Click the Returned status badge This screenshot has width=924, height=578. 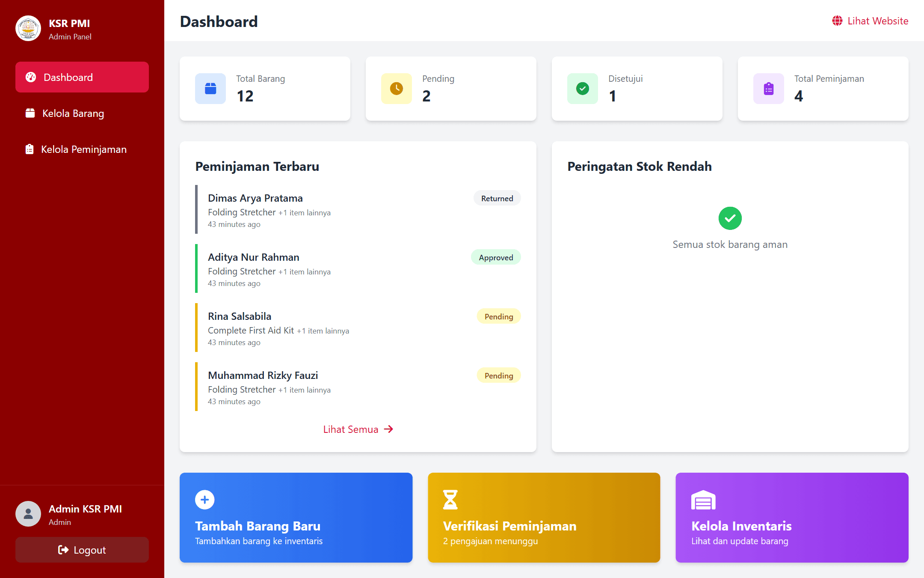pyautogui.click(x=497, y=198)
